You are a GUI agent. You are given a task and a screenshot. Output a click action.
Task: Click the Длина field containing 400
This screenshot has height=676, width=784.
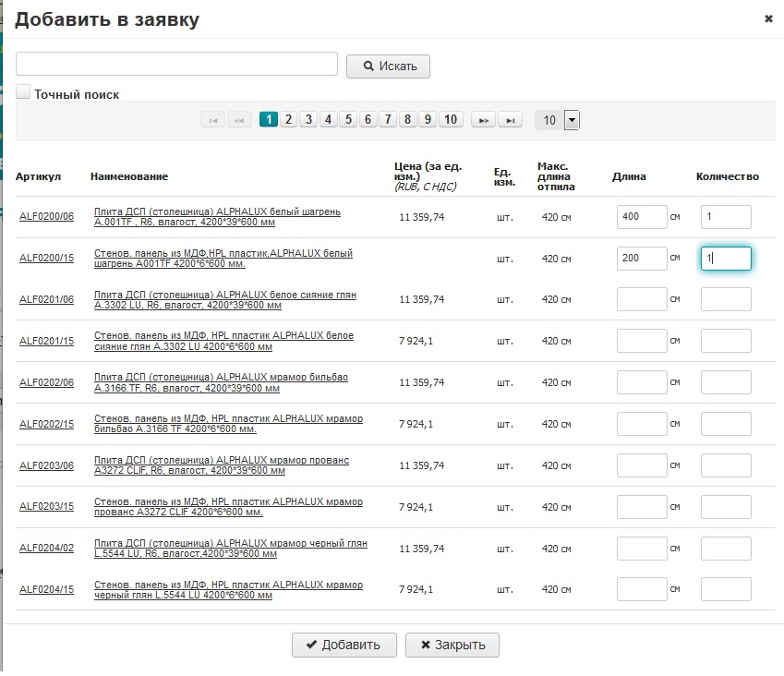[642, 217]
